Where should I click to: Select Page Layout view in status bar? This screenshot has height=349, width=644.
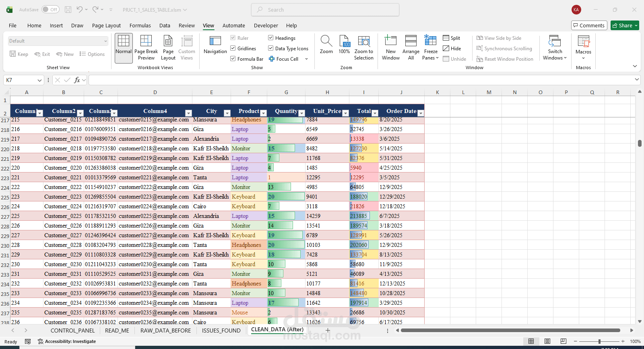coord(547,341)
